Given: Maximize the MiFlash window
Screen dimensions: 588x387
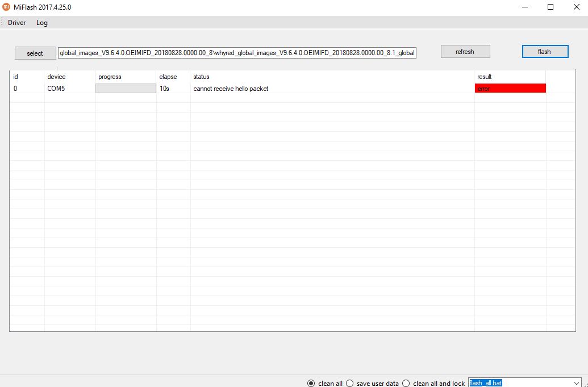Looking at the screenshot, I should point(551,7).
